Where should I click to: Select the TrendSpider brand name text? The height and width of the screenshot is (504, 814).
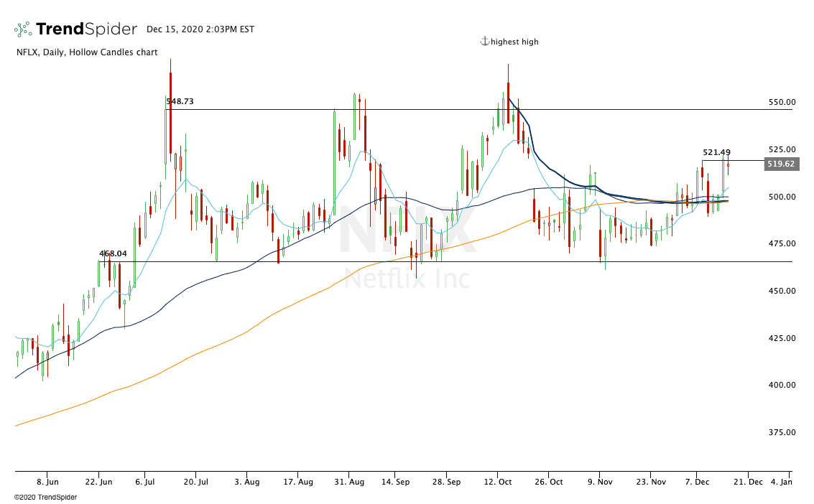point(85,29)
